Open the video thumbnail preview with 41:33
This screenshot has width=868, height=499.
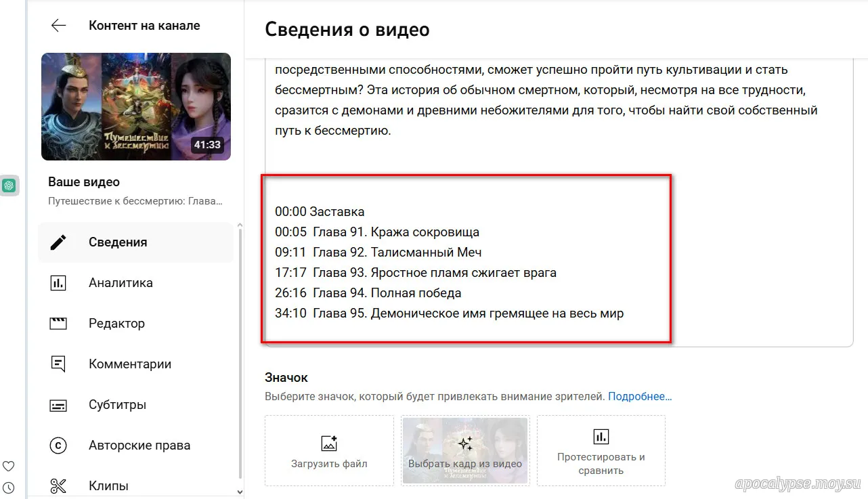[136, 107]
